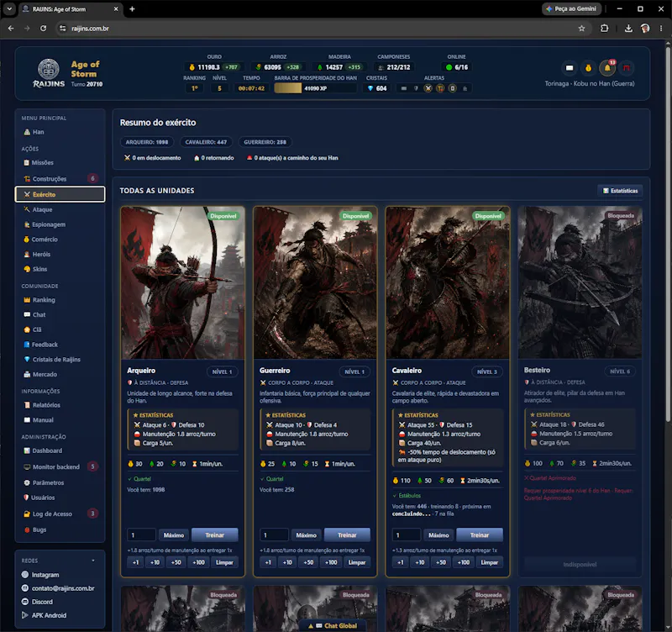
Task: Open Chat Global bar at bottom
Action: [x=333, y=625]
